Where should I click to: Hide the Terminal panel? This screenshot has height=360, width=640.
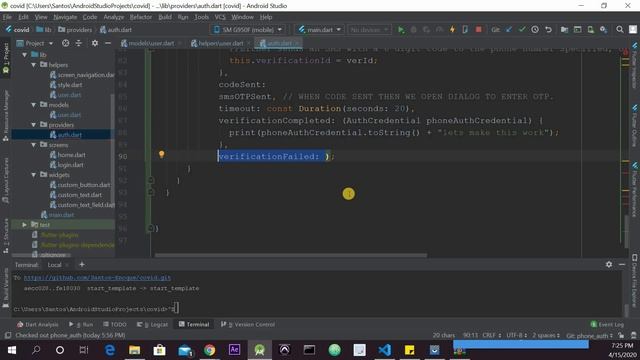pyautogui.click(x=622, y=264)
